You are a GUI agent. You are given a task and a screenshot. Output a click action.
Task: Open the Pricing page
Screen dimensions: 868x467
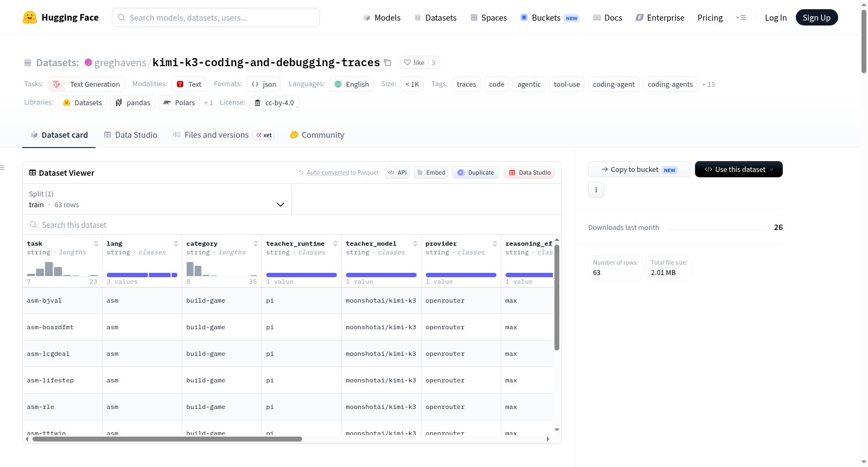(x=710, y=17)
